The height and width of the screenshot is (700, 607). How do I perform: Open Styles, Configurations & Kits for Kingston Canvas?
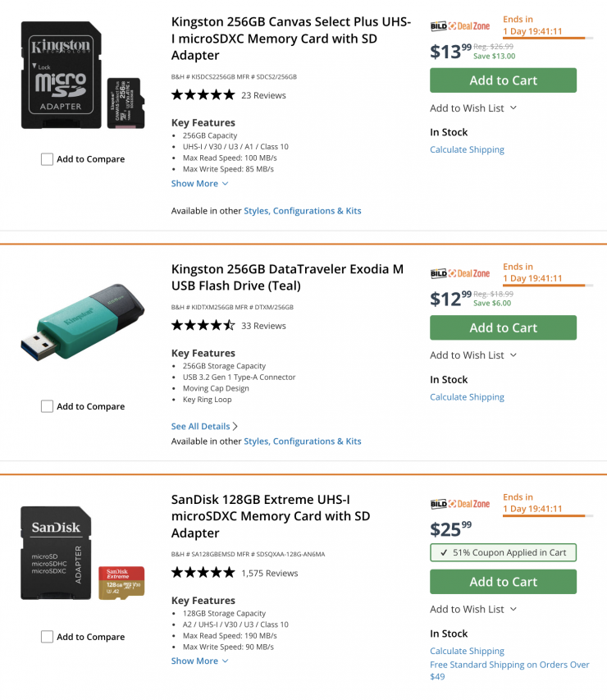tap(302, 211)
